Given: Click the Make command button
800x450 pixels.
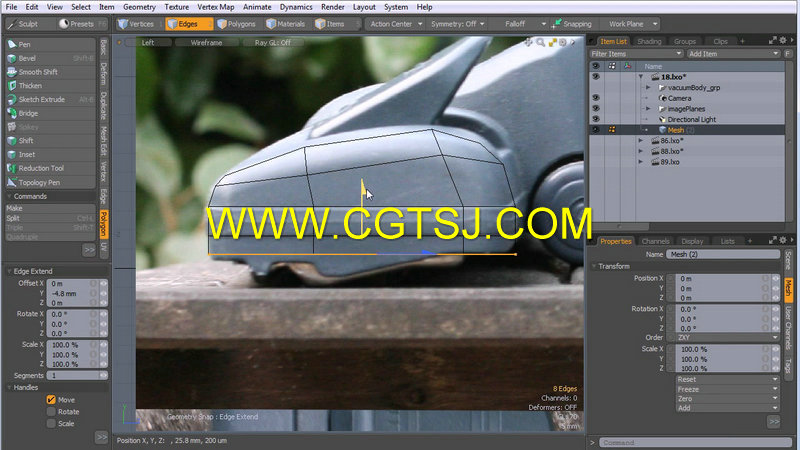Looking at the screenshot, I should (x=50, y=208).
